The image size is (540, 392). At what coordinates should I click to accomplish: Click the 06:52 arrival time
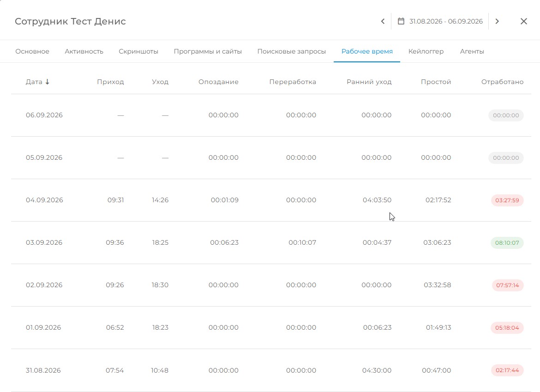(115, 327)
